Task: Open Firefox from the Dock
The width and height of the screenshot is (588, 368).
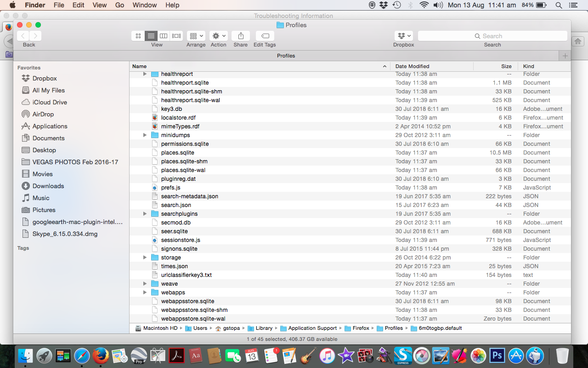Action: (x=101, y=356)
